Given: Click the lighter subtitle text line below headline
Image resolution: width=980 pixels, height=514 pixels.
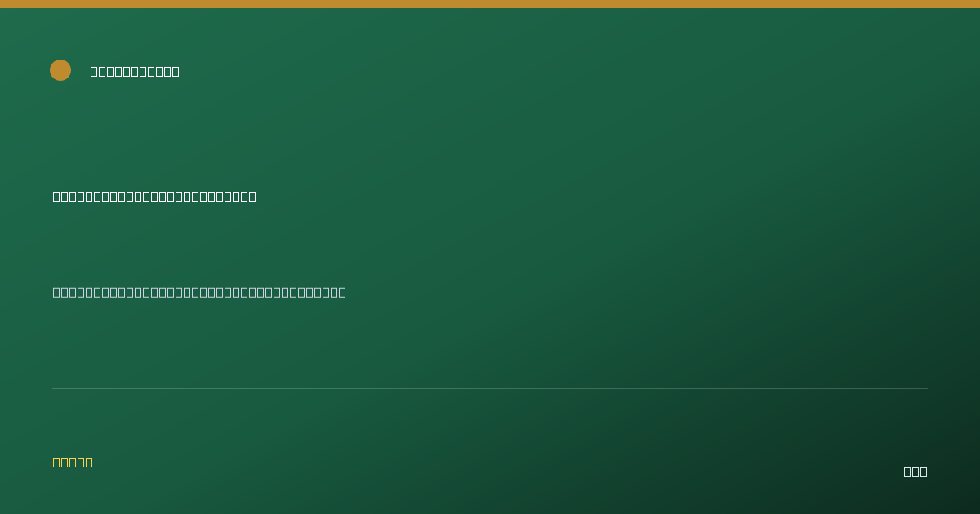Looking at the screenshot, I should pyautogui.click(x=199, y=292).
